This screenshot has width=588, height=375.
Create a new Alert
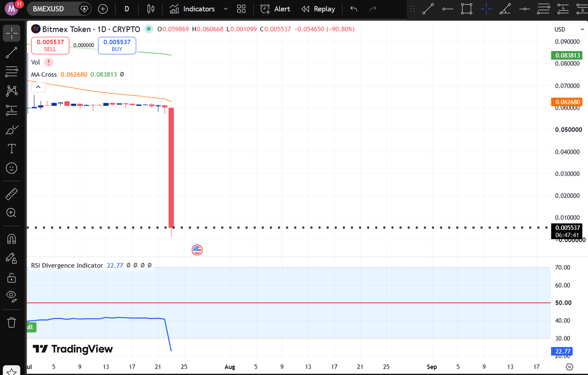tap(275, 9)
